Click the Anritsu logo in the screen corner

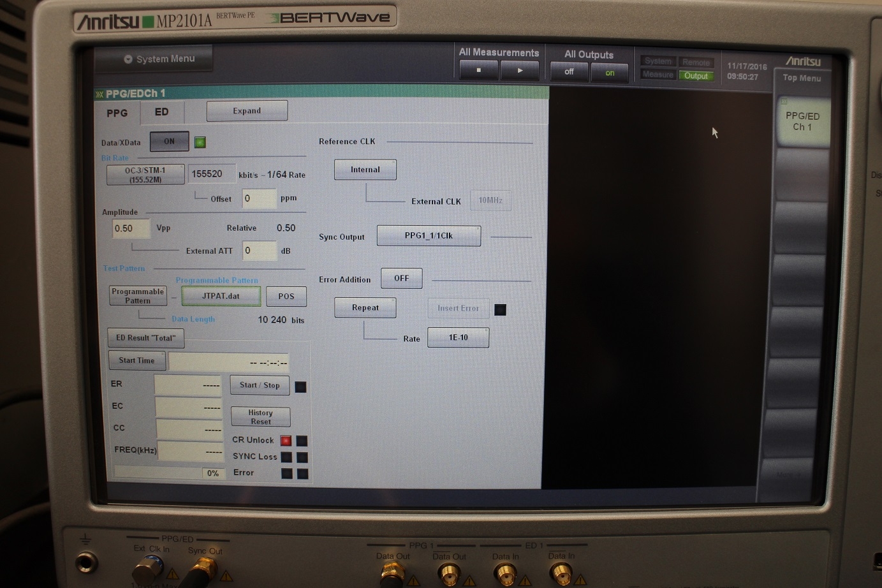point(803,61)
